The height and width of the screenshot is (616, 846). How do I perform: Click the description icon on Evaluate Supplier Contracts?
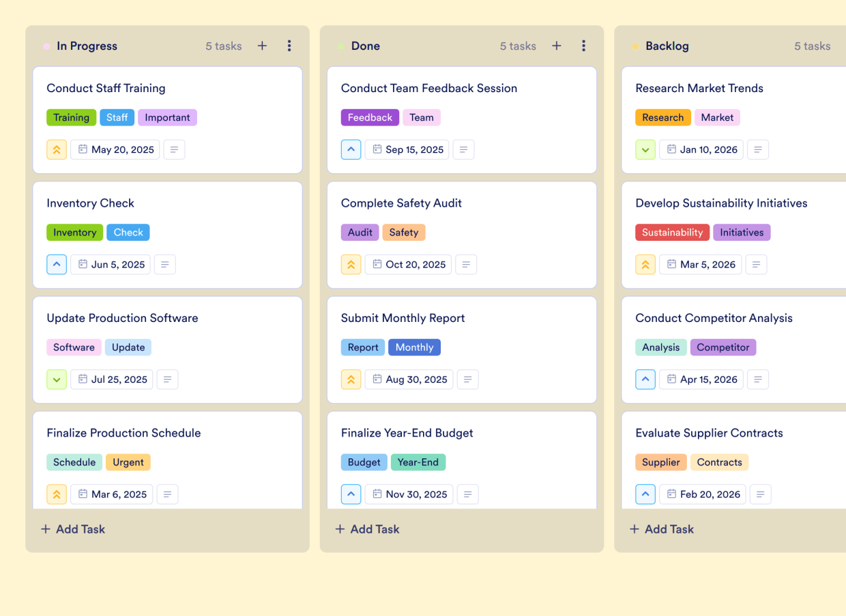[x=760, y=494]
